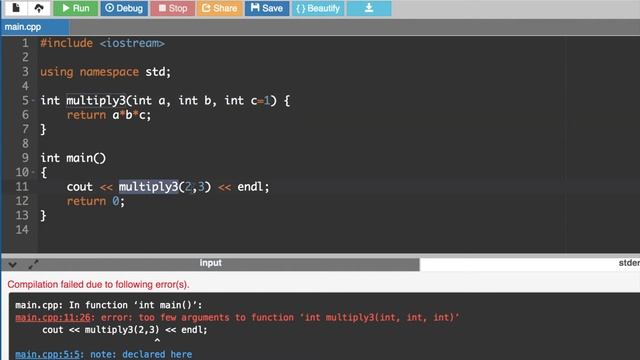Beautify the source code

(318, 8)
